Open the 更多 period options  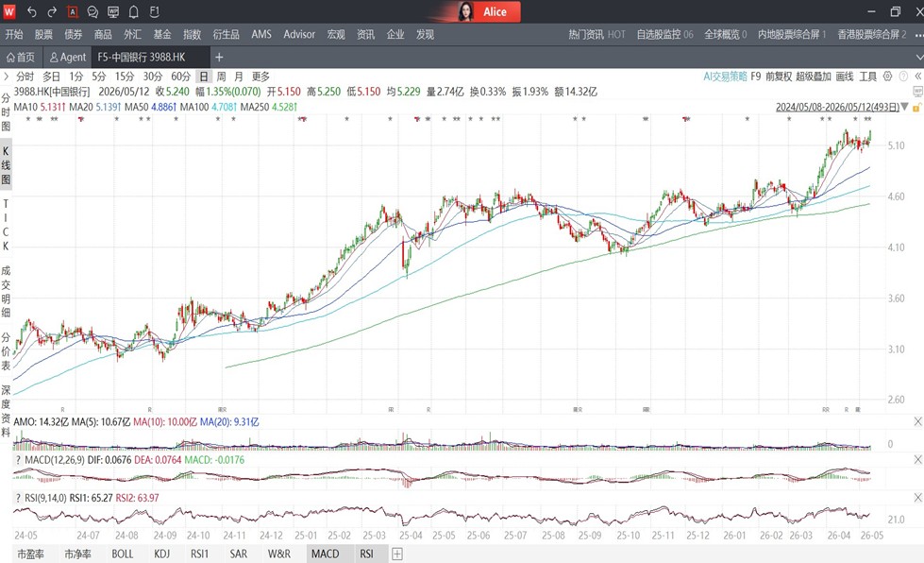[x=260, y=77]
